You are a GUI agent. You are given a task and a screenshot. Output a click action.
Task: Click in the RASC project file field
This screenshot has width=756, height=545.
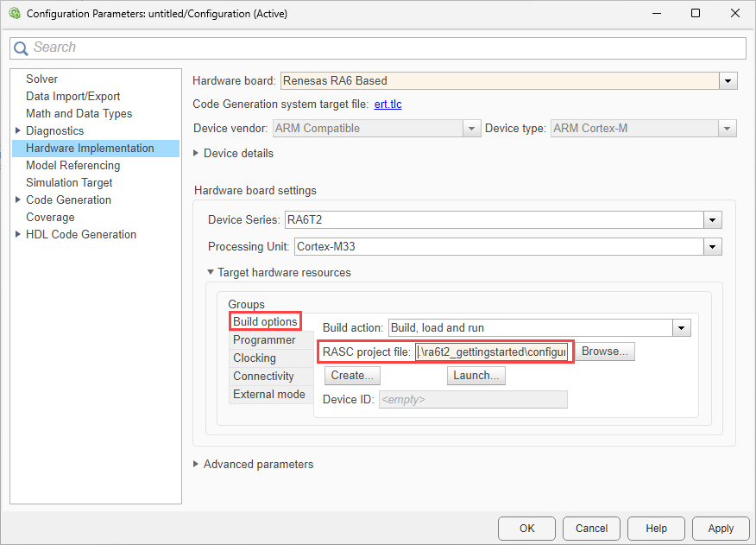tap(492, 352)
